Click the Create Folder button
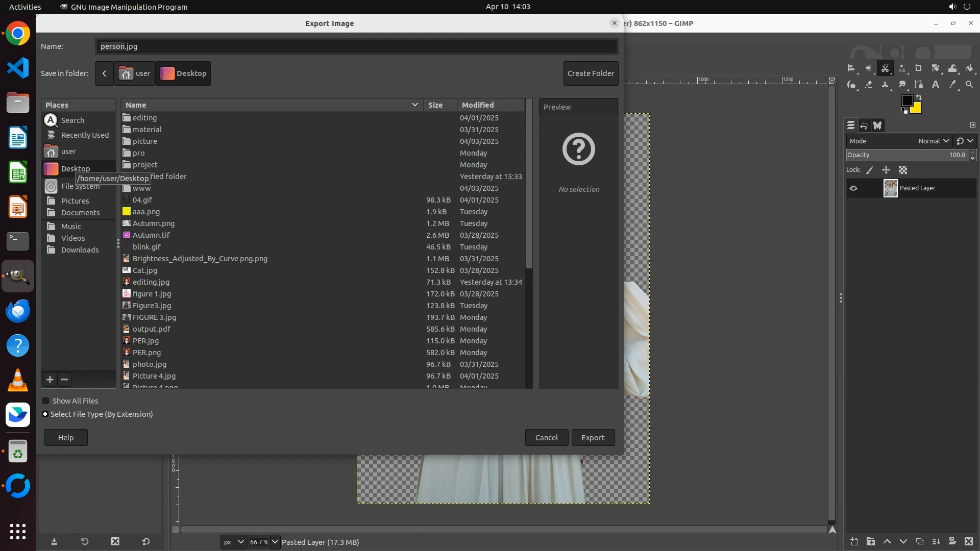 (591, 73)
